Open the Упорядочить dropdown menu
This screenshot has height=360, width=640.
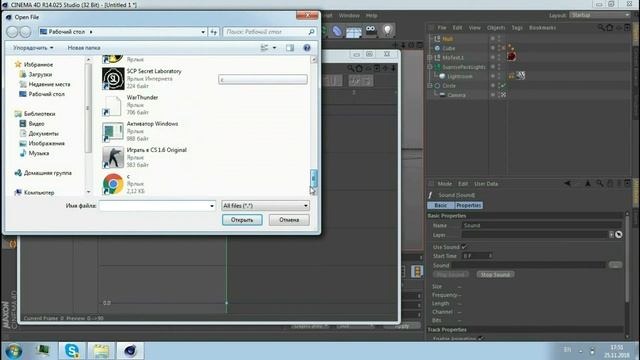33,48
